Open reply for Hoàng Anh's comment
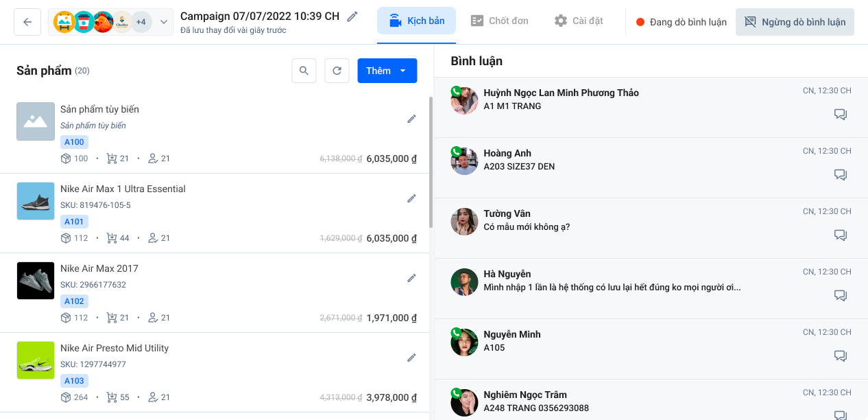 tap(841, 175)
